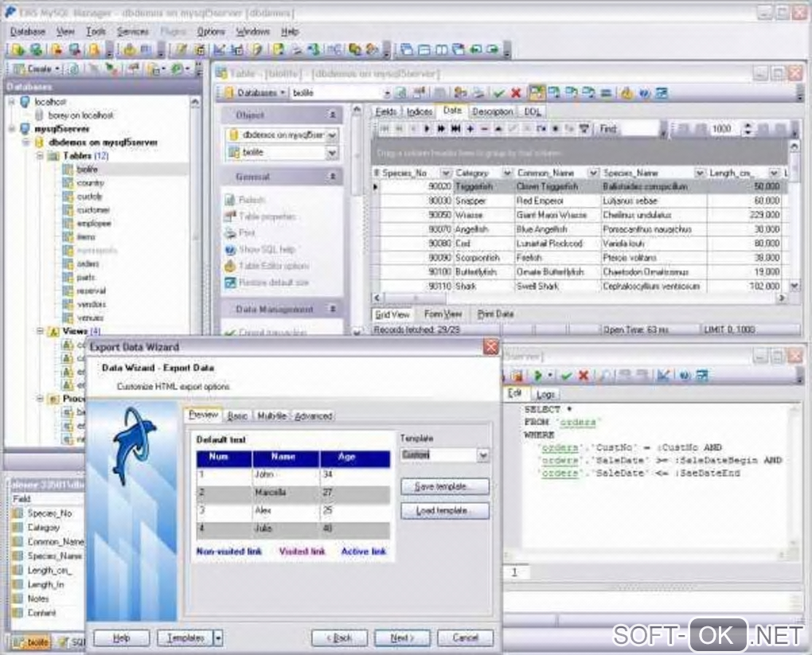
Task: Click the insert record plus icon
Action: pos(470,129)
